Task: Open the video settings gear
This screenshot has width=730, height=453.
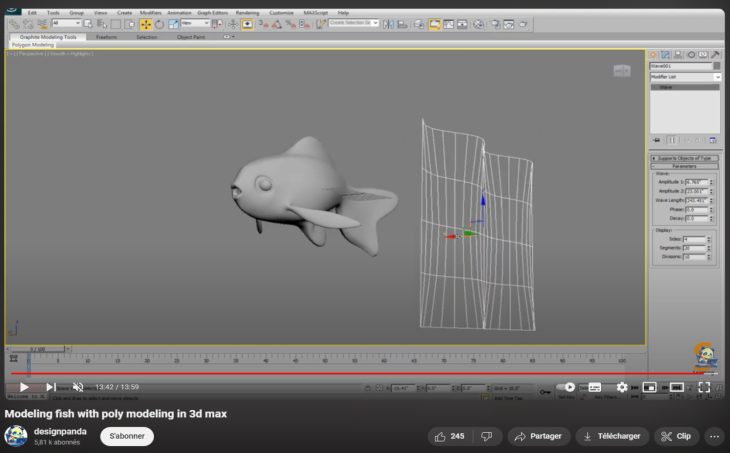Action: click(622, 387)
